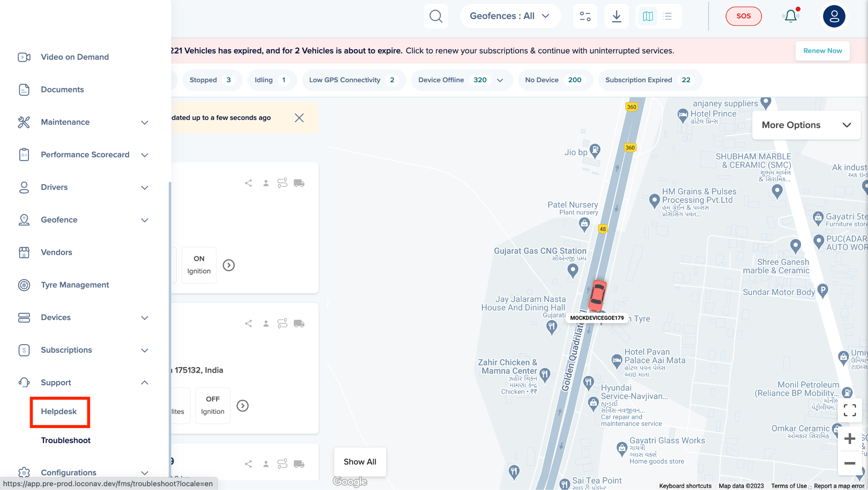Expand the More Options dropdown
Viewport: 868px width, 490px height.
point(806,125)
